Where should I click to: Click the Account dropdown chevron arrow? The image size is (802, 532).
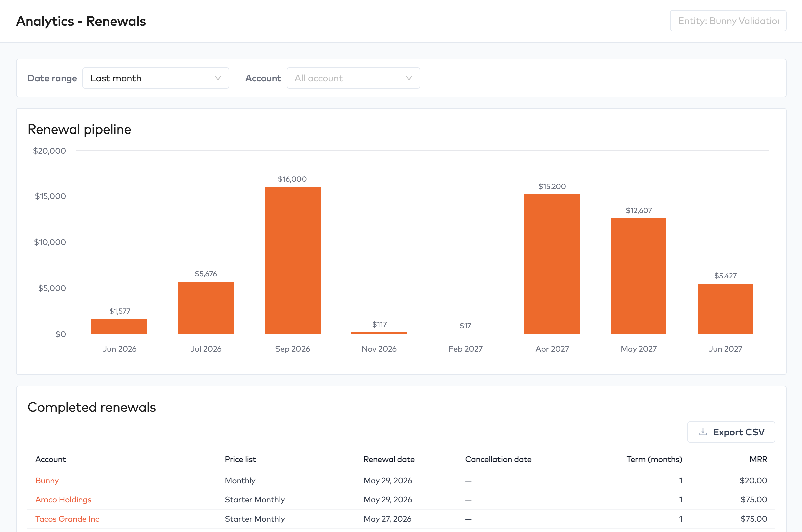[x=409, y=78]
